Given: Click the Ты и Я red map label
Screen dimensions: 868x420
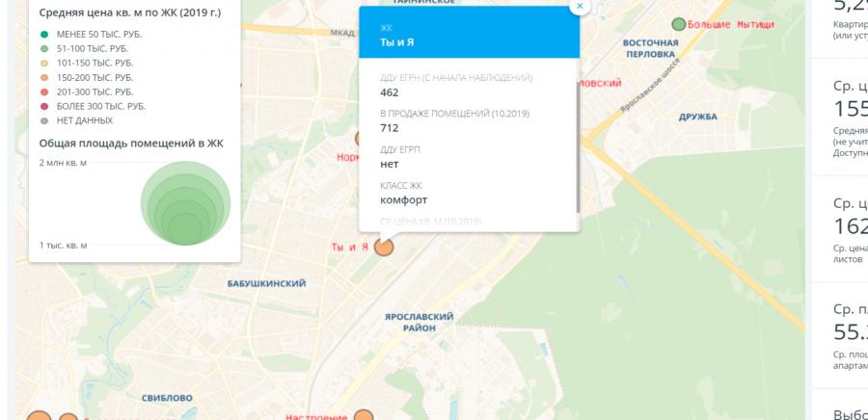Looking at the screenshot, I should pyautogui.click(x=350, y=247).
